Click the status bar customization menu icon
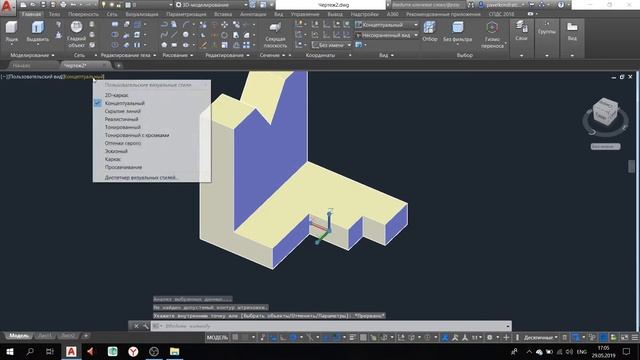640x360 pixels. coord(635,337)
